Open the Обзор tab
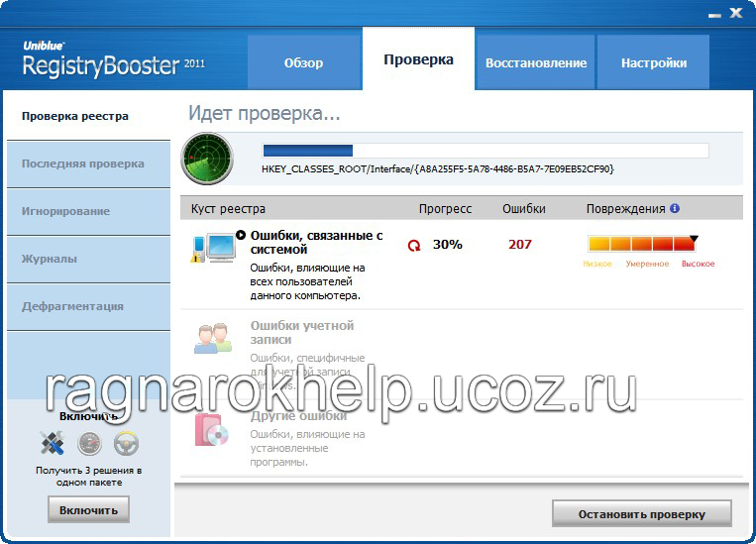The height and width of the screenshot is (544, 756). [303, 62]
